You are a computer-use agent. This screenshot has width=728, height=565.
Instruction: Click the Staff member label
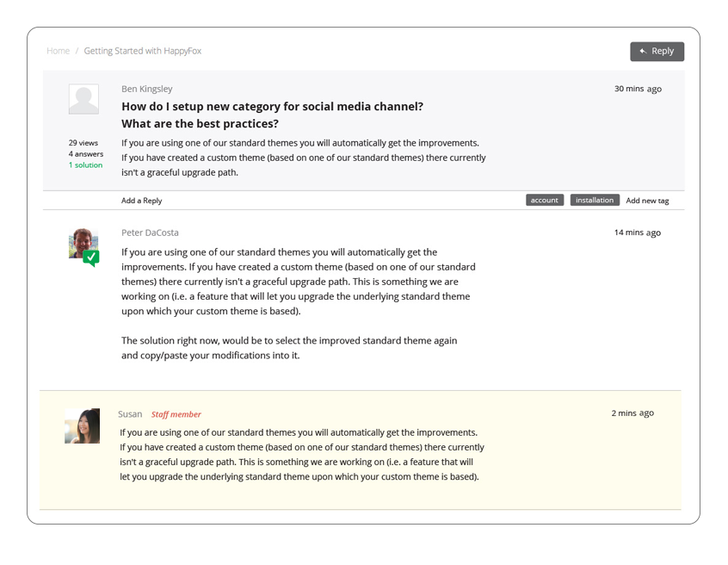coord(176,414)
